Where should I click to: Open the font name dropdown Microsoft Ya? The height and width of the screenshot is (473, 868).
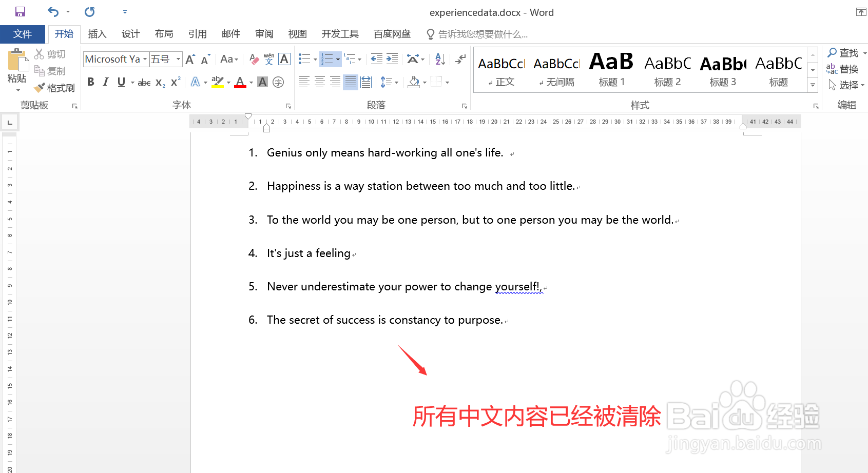coord(145,60)
